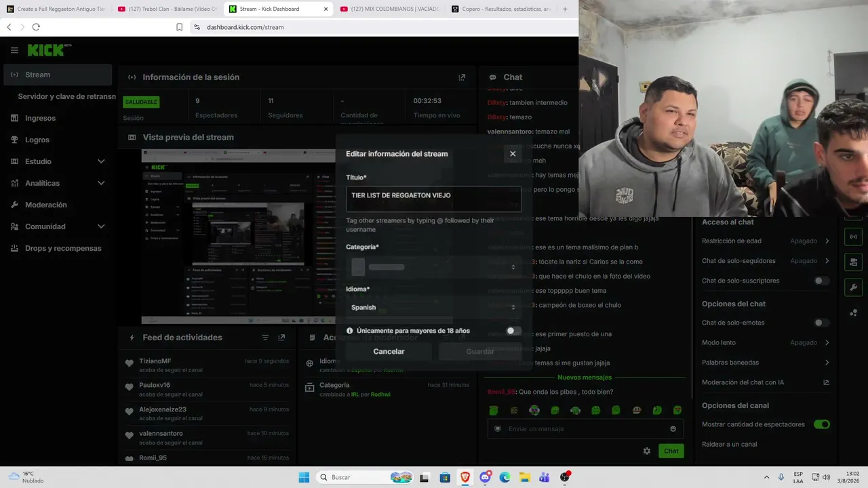
Task: Open the hamburger menu beside the Kick logo
Action: point(14,50)
